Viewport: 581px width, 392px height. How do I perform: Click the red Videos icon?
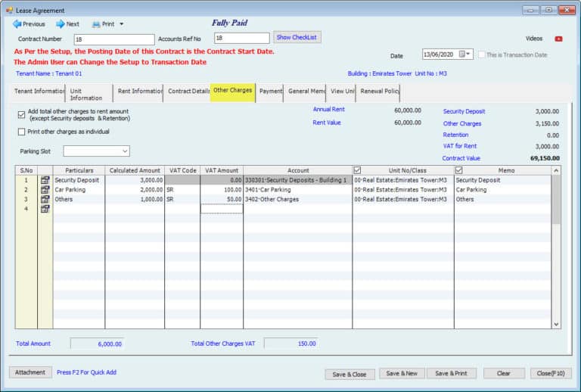pyautogui.click(x=558, y=39)
